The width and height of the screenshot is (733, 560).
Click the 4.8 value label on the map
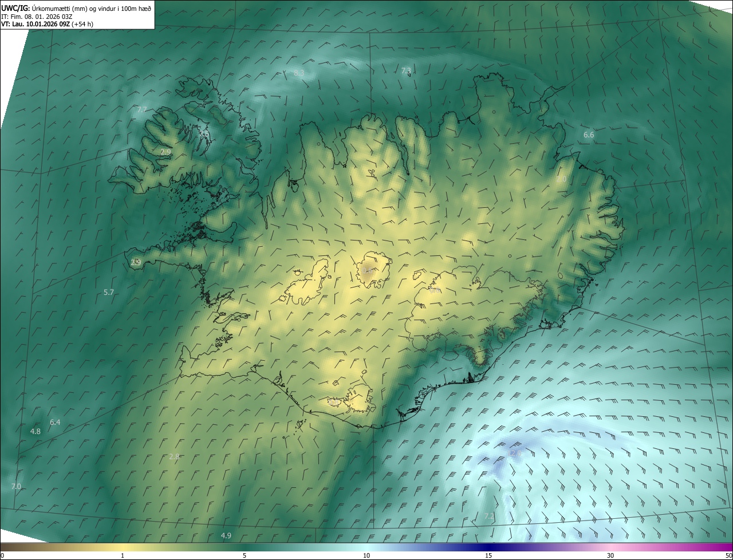[x=36, y=431]
